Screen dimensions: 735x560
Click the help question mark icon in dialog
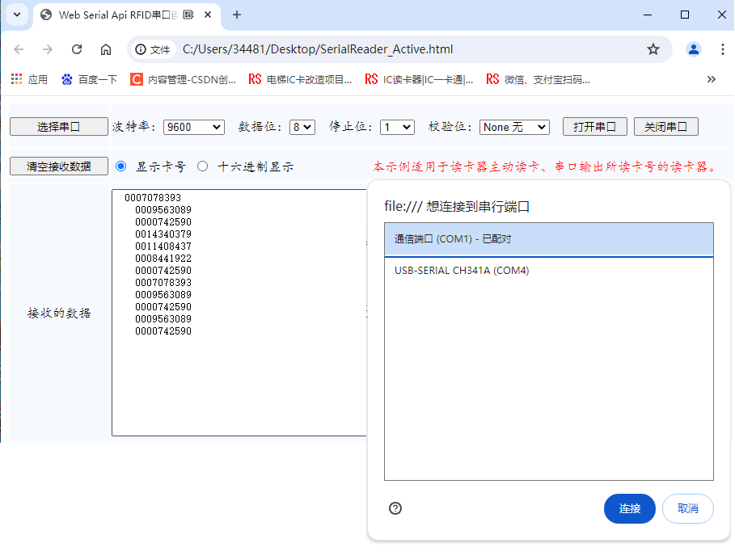[x=395, y=508]
